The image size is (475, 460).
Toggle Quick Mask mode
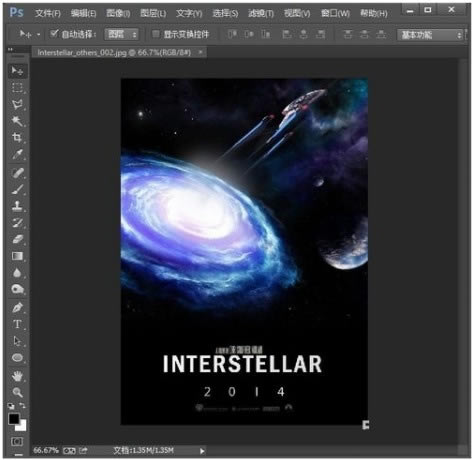tap(17, 442)
